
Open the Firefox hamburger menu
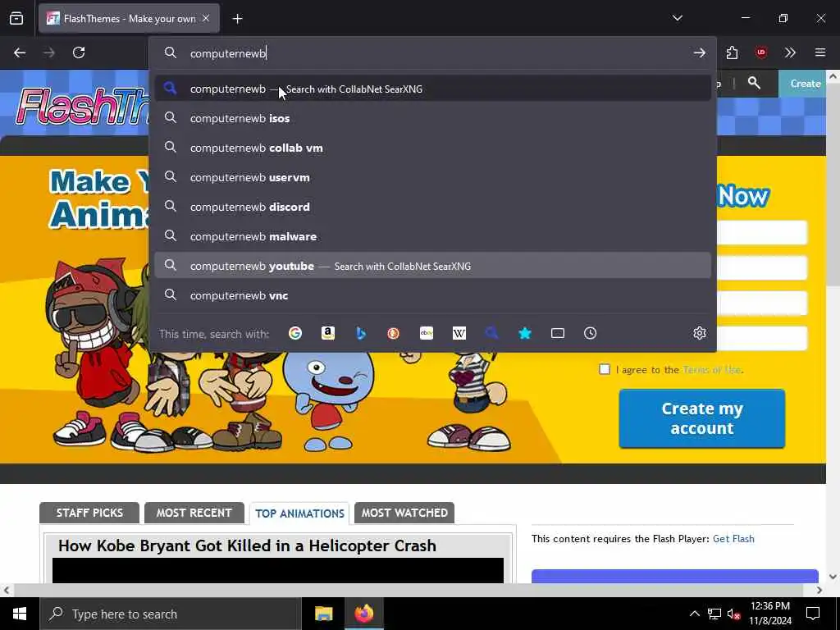(820, 52)
